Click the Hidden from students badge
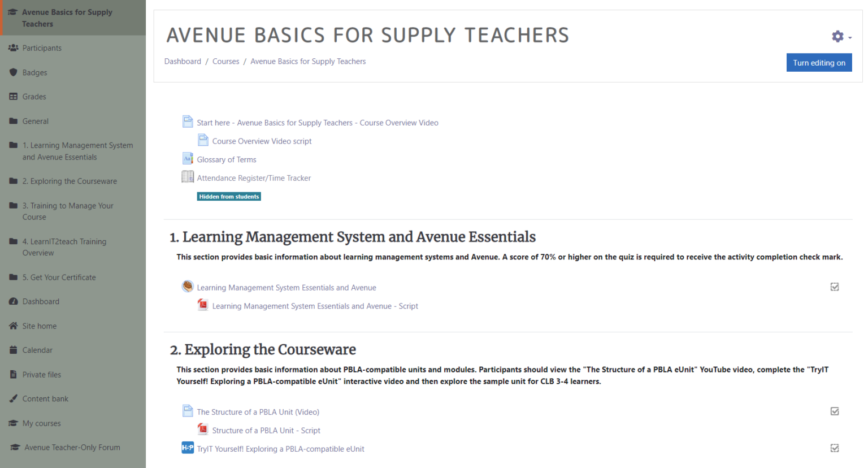Viewport: 868px width, 468px height. coord(229,197)
